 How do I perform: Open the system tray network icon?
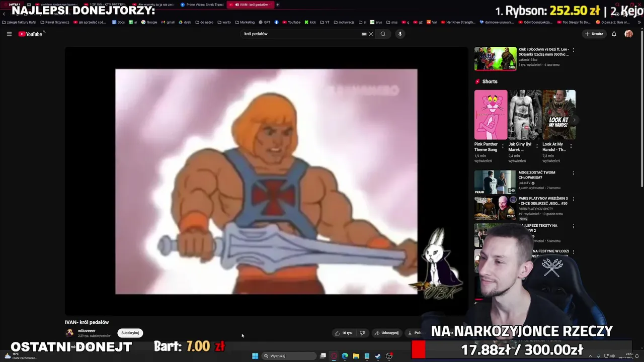[606, 356]
